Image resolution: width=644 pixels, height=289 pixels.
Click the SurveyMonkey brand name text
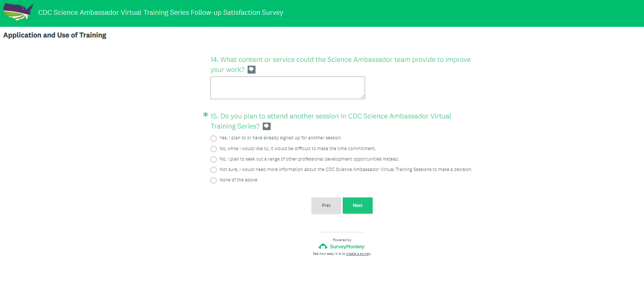[x=347, y=247]
